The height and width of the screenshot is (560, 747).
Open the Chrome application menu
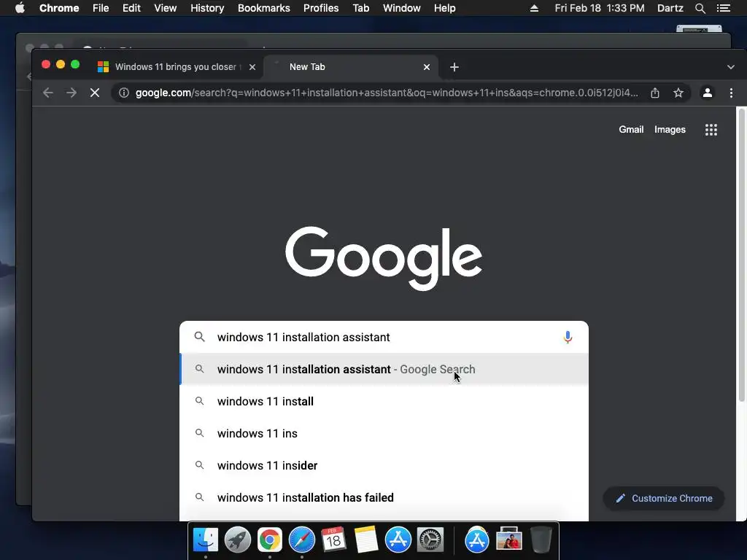pos(59,8)
